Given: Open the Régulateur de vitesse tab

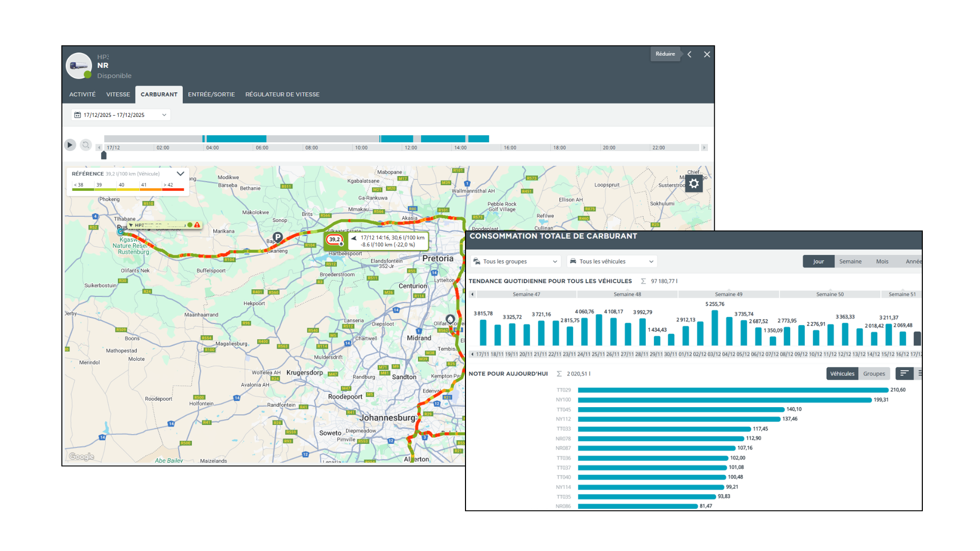Looking at the screenshot, I should tap(282, 94).
